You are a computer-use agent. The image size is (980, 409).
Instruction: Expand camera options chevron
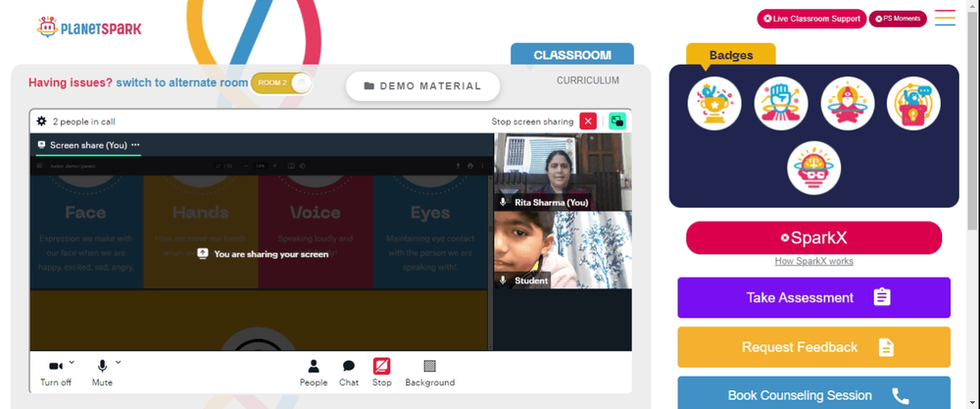click(x=72, y=362)
